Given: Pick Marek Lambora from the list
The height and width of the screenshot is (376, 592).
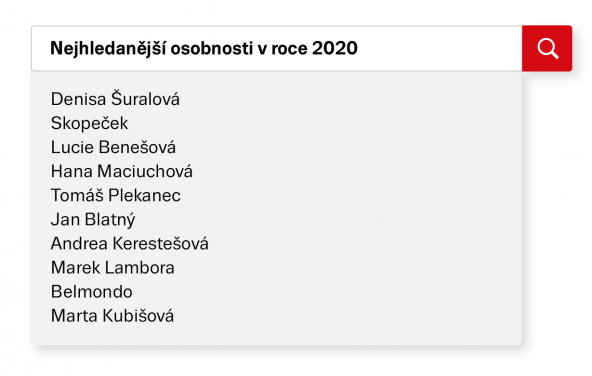Looking at the screenshot, I should point(113,268).
